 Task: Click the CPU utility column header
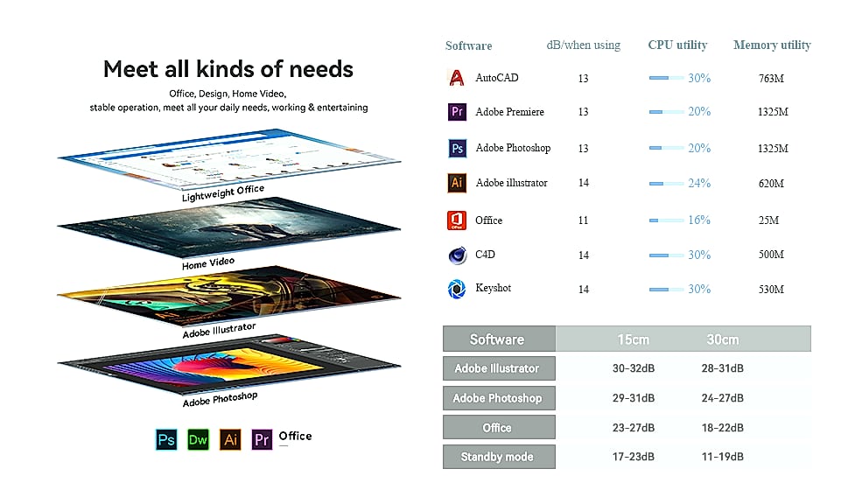pyautogui.click(x=677, y=45)
